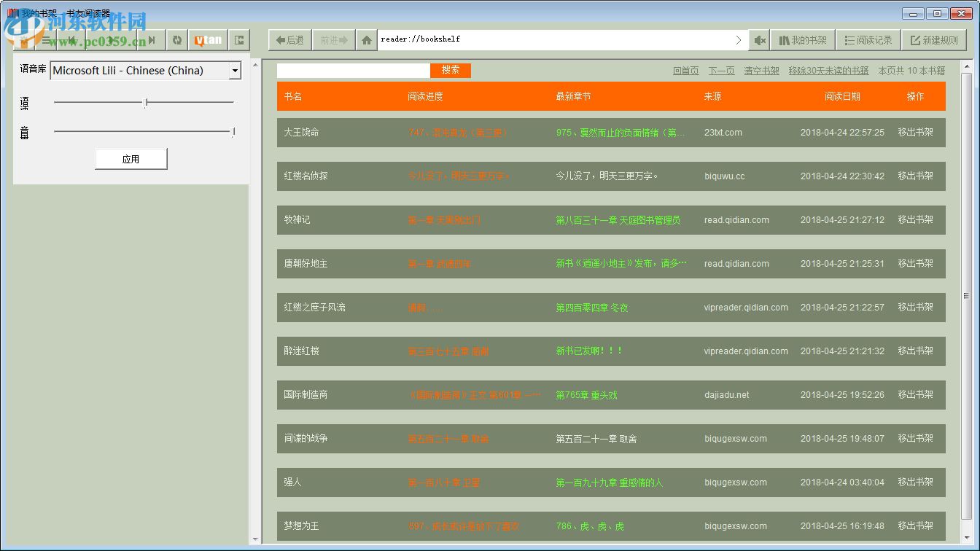Expand the 语音库 voice dropdown
Viewport: 980px width, 551px height.
pyautogui.click(x=235, y=71)
